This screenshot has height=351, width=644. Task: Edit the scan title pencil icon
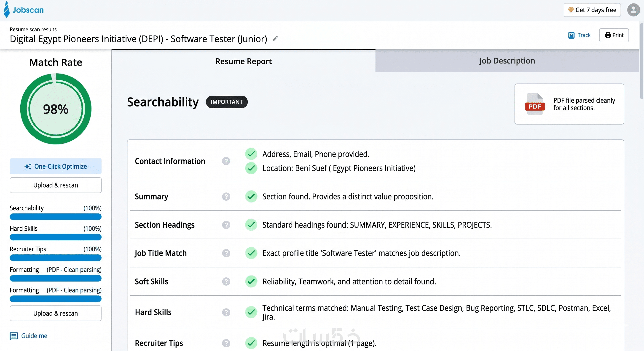[x=275, y=39]
